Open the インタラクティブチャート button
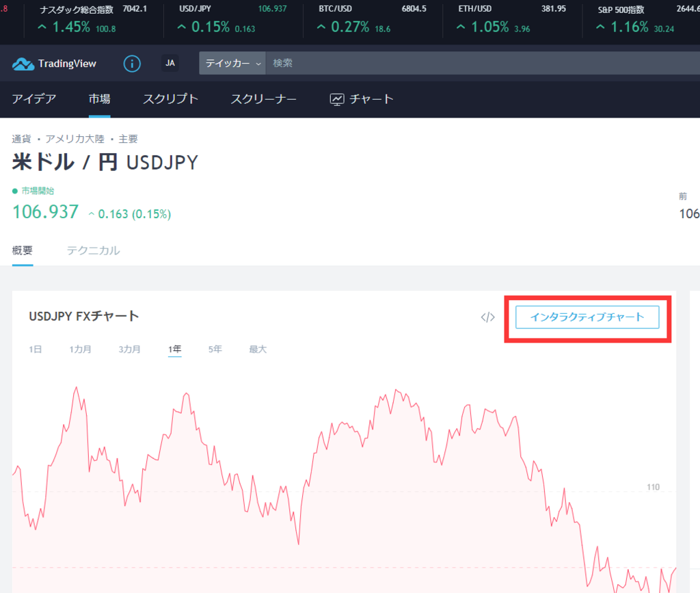Image resolution: width=700 pixels, height=593 pixels. tap(587, 317)
